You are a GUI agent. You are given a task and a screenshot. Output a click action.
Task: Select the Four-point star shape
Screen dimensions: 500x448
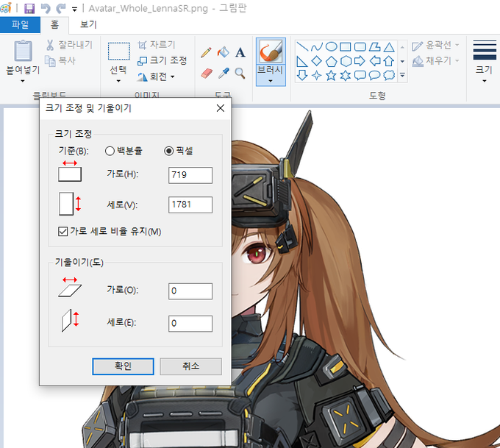click(316, 76)
